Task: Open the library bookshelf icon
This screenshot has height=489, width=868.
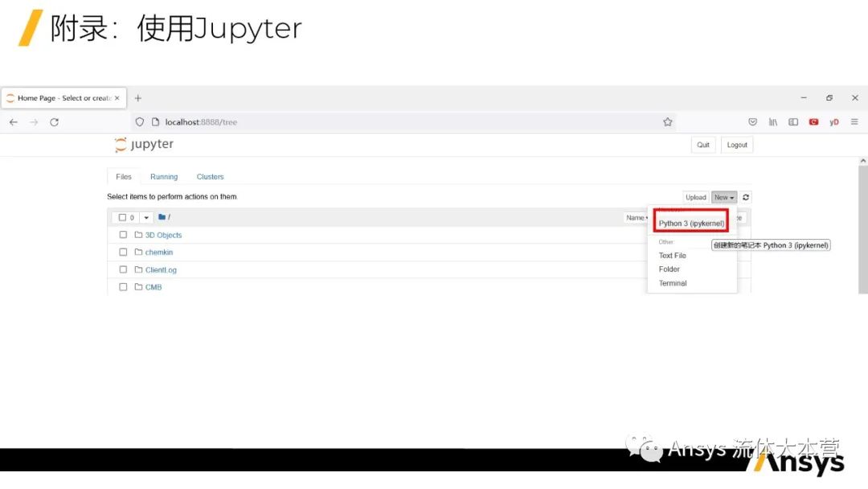Action: point(773,121)
